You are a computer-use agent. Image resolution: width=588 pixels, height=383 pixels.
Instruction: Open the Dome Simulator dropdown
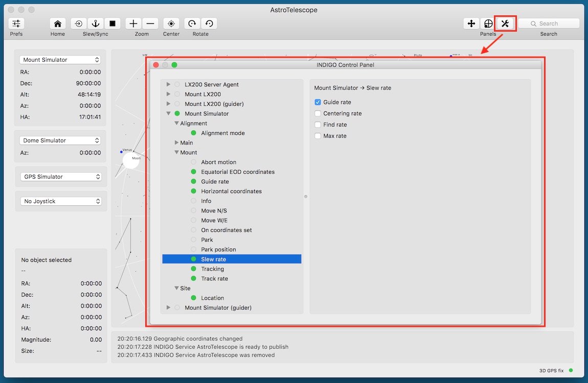click(x=60, y=140)
